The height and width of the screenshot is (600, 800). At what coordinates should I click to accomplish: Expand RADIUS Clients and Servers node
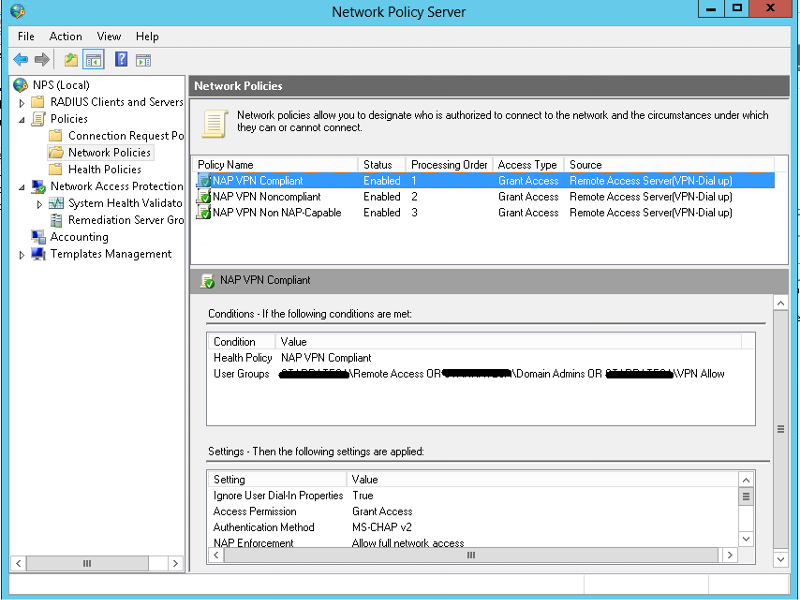point(21,103)
